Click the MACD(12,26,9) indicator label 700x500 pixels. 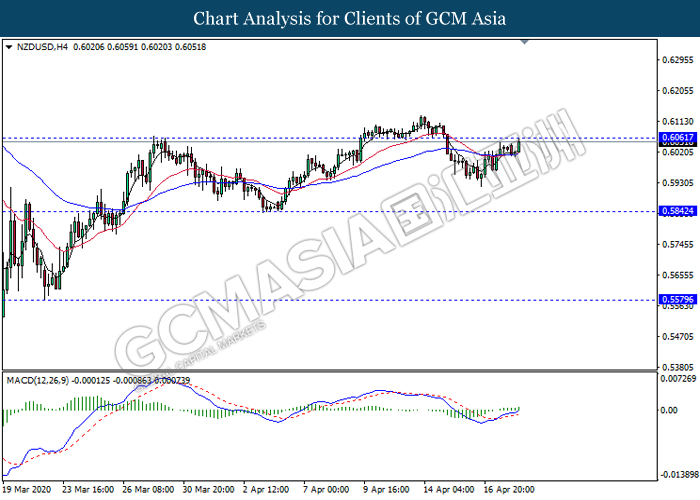[38, 380]
